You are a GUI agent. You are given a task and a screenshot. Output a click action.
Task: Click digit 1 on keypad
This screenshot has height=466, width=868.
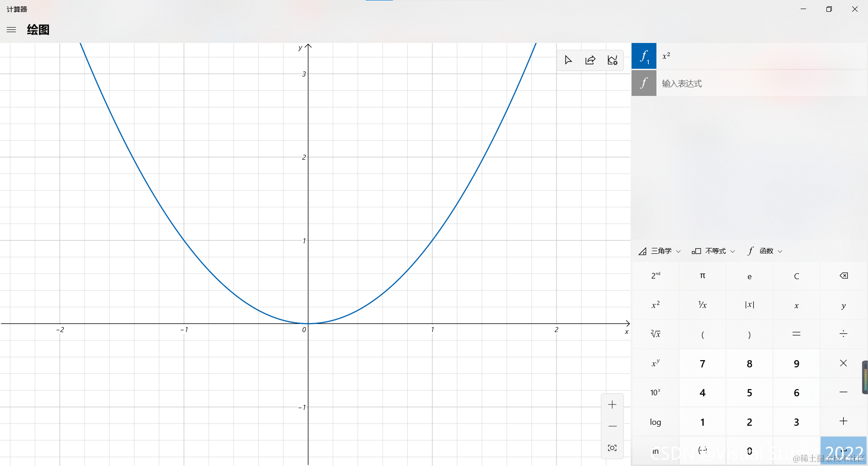pos(703,422)
